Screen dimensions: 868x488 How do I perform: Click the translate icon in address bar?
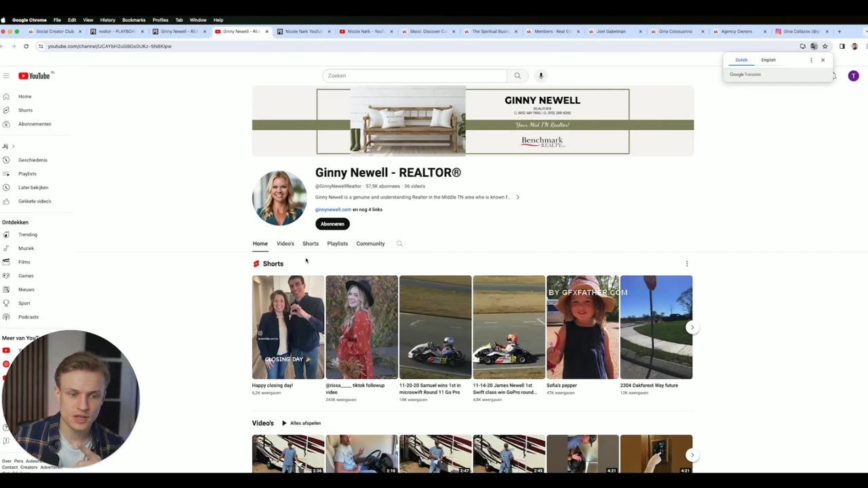814,46
